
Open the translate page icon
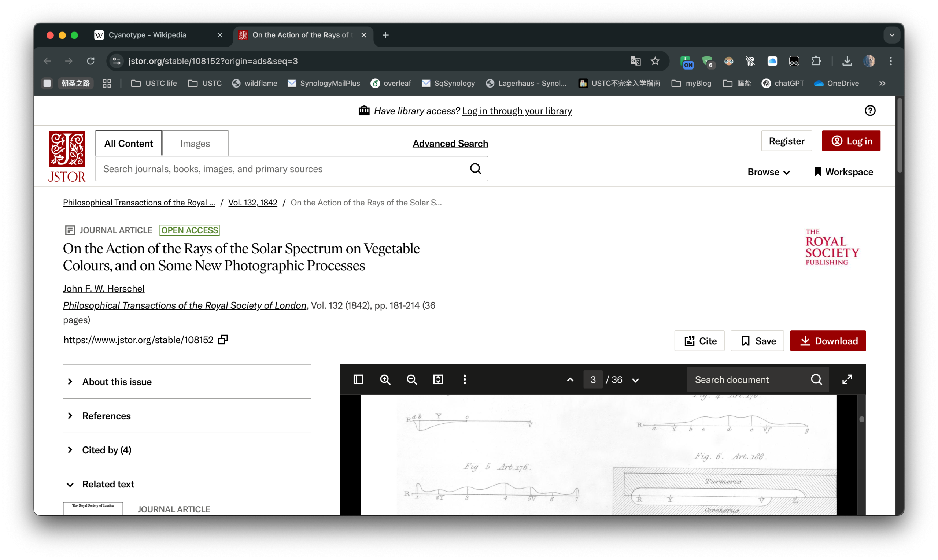click(x=635, y=61)
